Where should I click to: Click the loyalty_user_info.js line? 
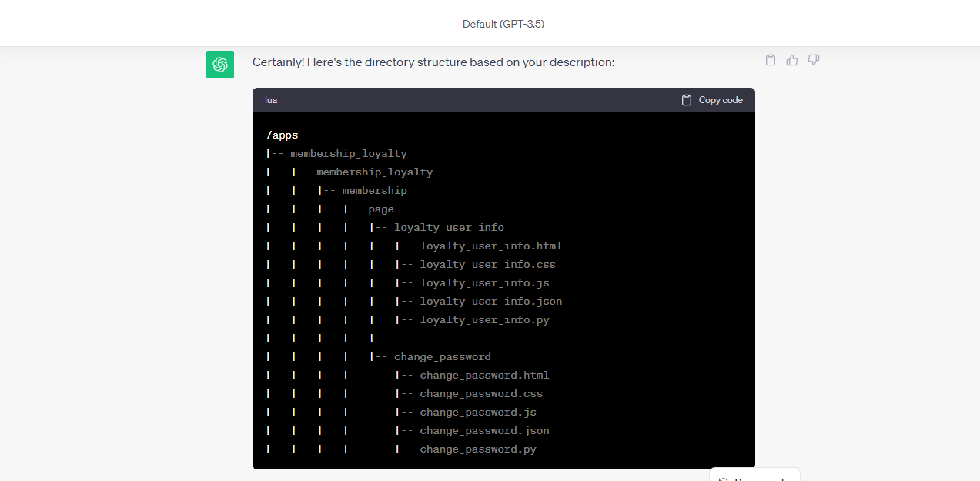point(485,283)
